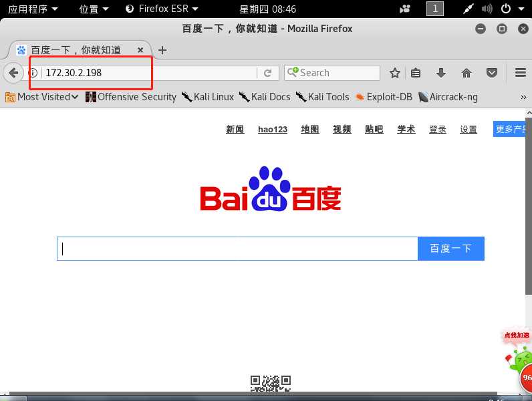Open the Offensive Security bookmark
The image size is (532, 401).
pyautogui.click(x=131, y=97)
